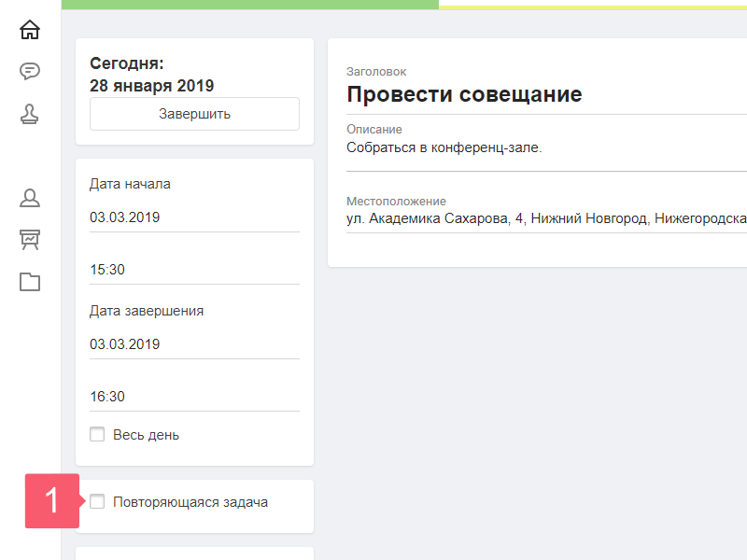Open the user profile sidebar icon
747x560 pixels.
[30, 198]
